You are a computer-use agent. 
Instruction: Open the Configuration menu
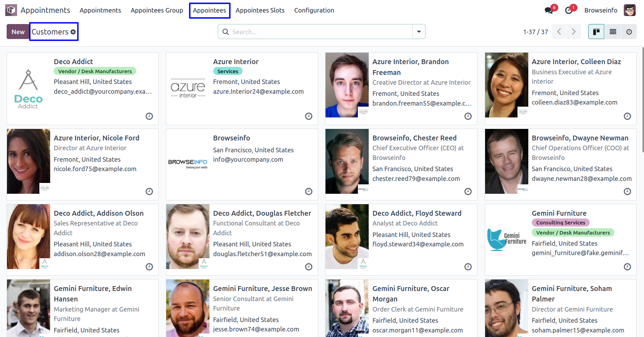[x=314, y=10]
